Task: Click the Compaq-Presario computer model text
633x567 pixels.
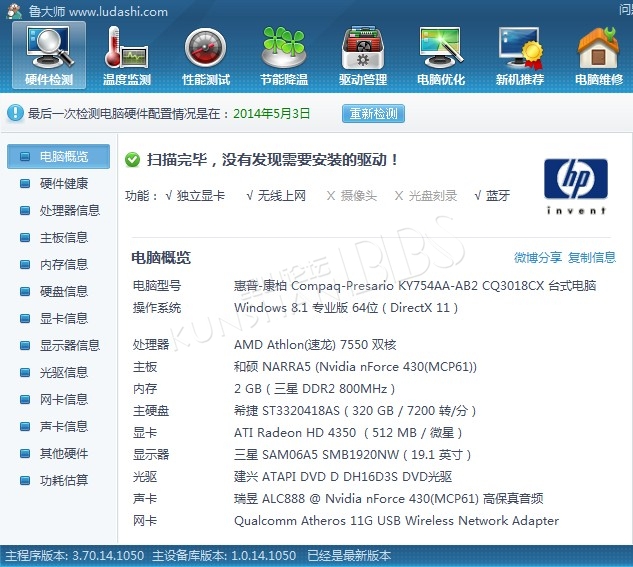Action: [415, 286]
